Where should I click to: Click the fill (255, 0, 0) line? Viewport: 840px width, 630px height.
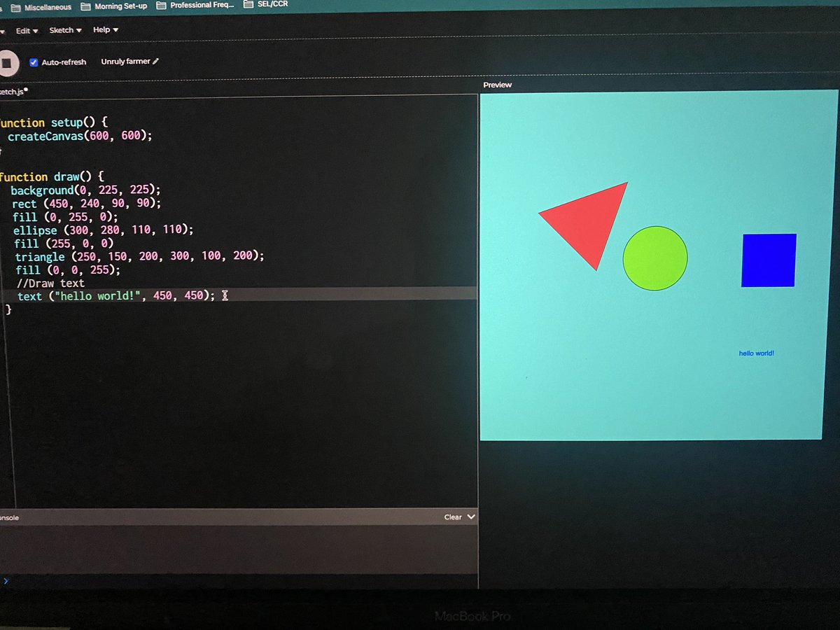pos(63,243)
